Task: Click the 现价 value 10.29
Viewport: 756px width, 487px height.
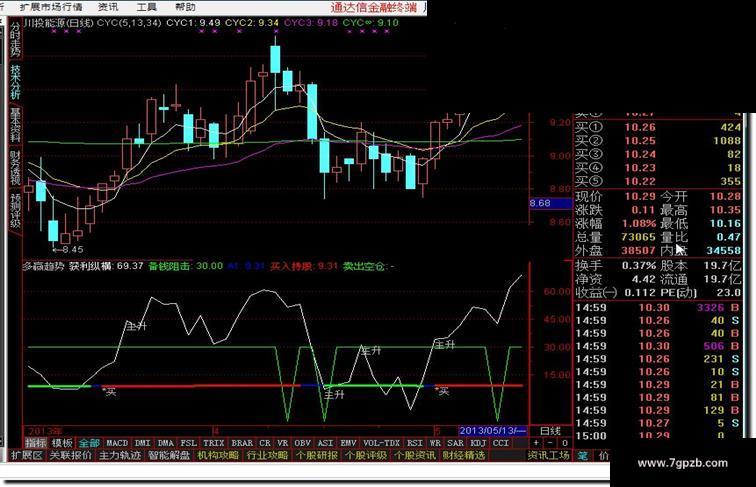Action: pos(640,197)
